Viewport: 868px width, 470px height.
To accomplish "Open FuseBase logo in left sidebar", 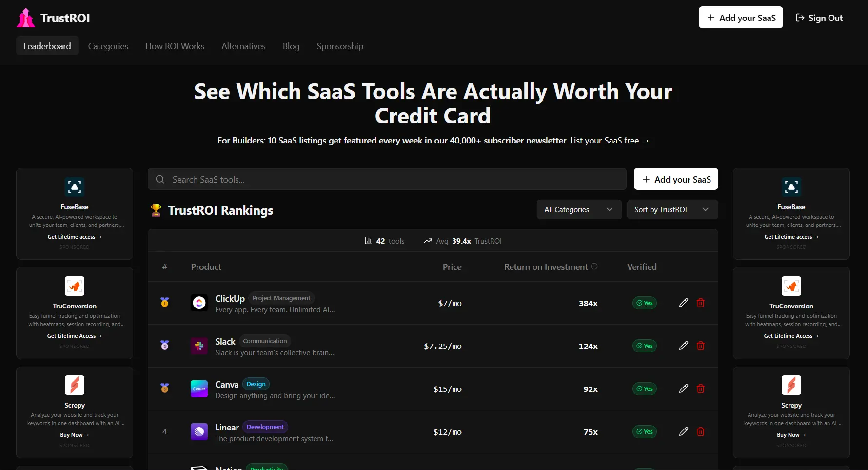I will pyautogui.click(x=75, y=187).
